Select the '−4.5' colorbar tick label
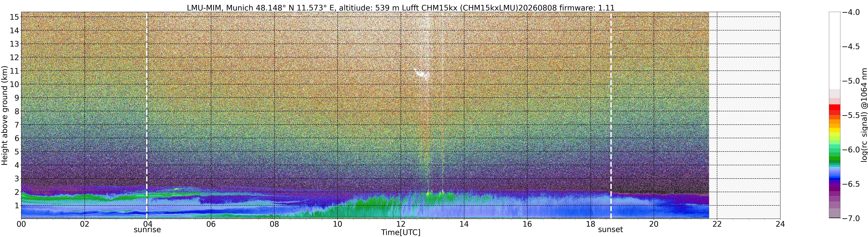 851,46
